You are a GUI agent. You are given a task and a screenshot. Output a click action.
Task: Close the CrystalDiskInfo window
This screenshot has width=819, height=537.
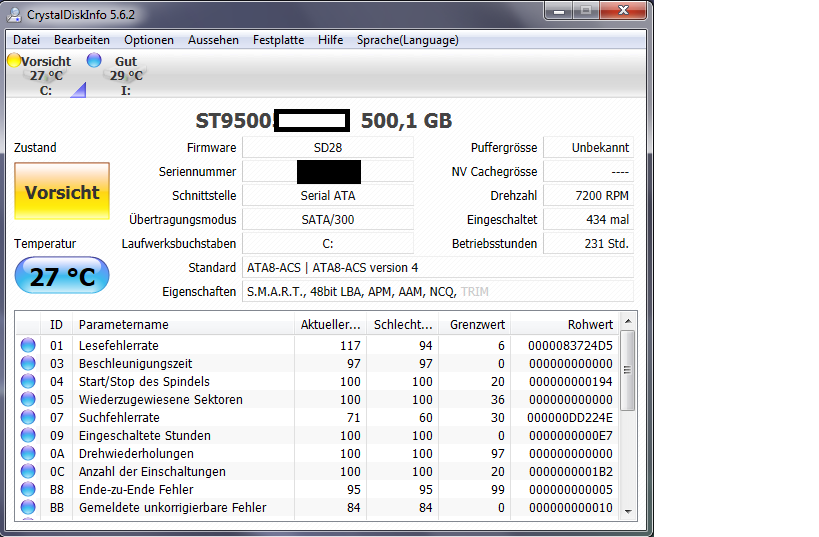[x=624, y=10]
